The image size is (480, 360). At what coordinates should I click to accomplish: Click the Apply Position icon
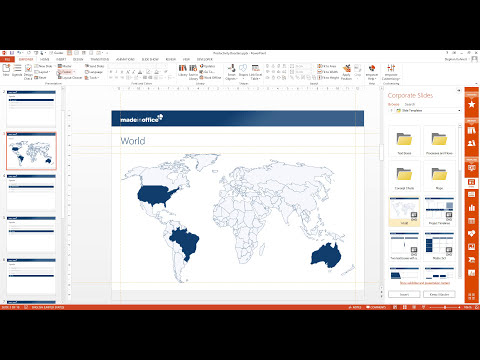[x=347, y=72]
